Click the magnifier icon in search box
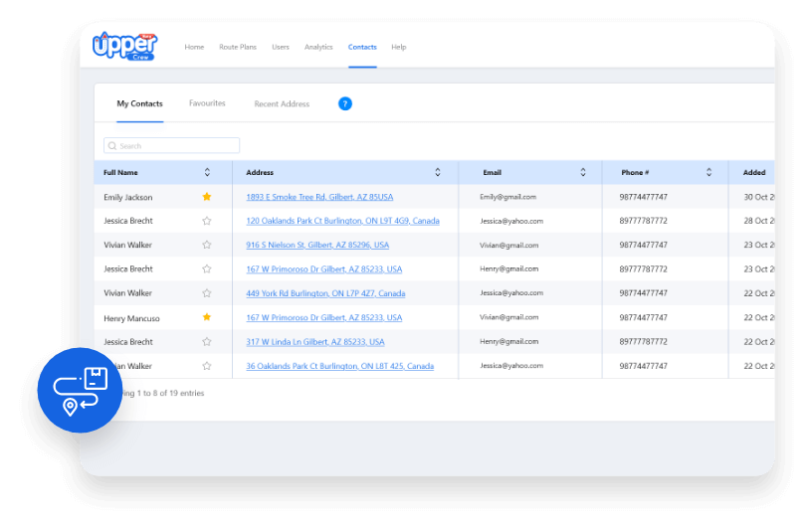This screenshot has height=528, width=812. [x=112, y=146]
